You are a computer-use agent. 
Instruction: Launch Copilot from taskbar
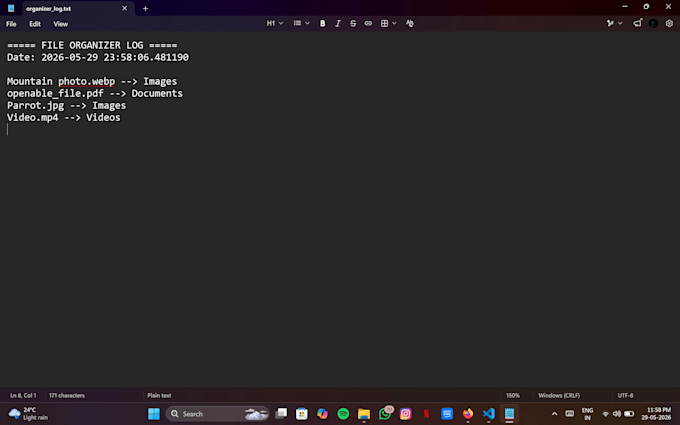coord(322,414)
